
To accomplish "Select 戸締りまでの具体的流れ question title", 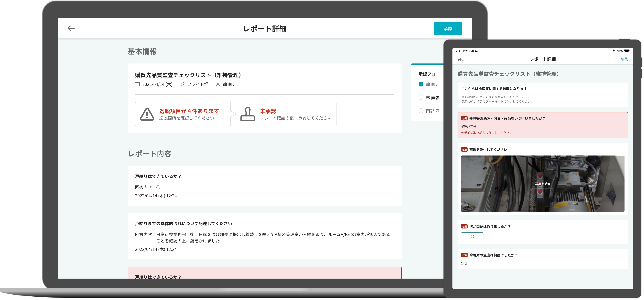I will pyautogui.click(x=184, y=224).
